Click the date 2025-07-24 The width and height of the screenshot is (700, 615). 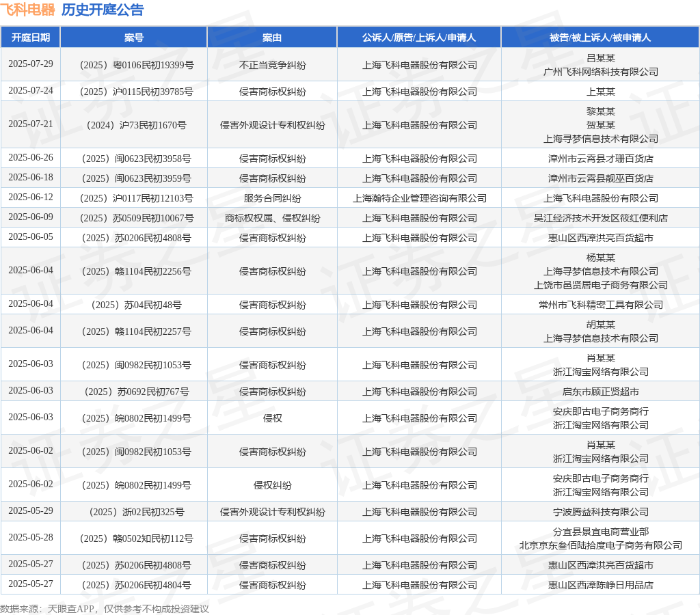[31, 91]
